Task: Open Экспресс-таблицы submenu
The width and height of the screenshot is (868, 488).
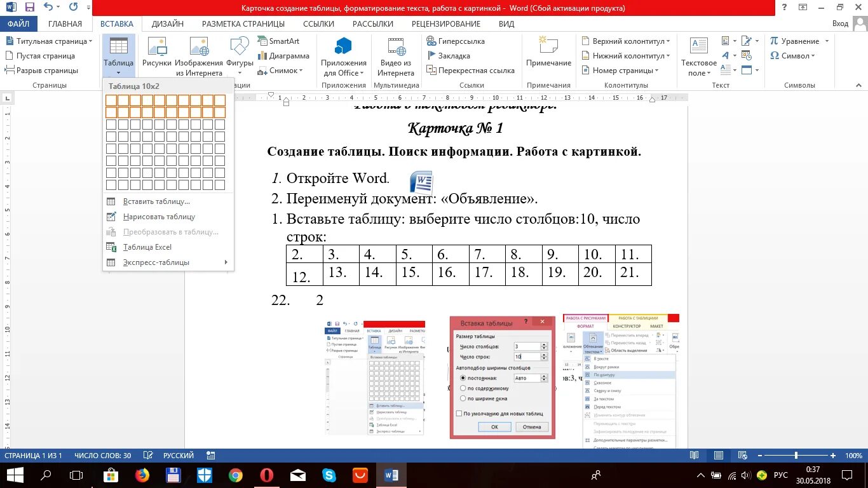Action: point(168,262)
